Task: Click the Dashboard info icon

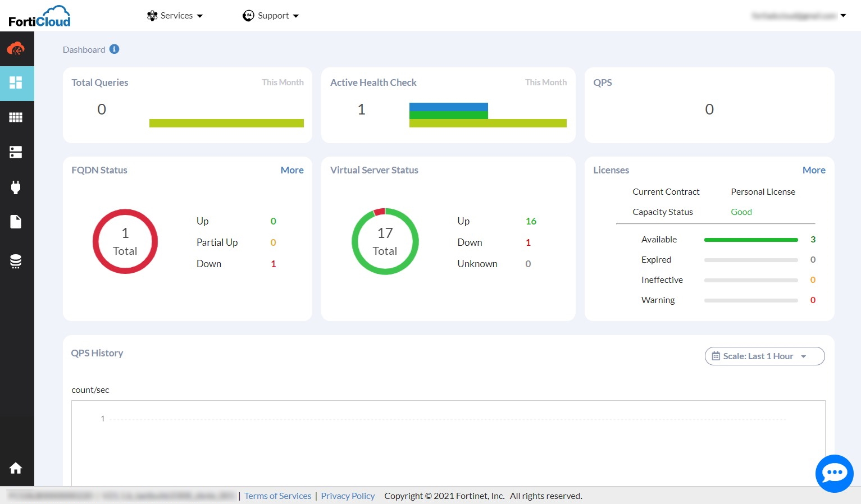Action: 114,49
